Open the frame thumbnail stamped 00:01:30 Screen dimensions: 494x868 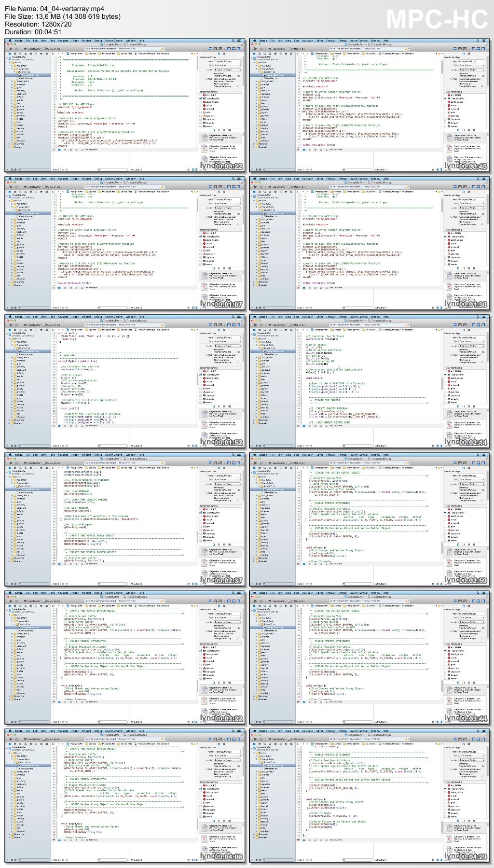(370, 243)
